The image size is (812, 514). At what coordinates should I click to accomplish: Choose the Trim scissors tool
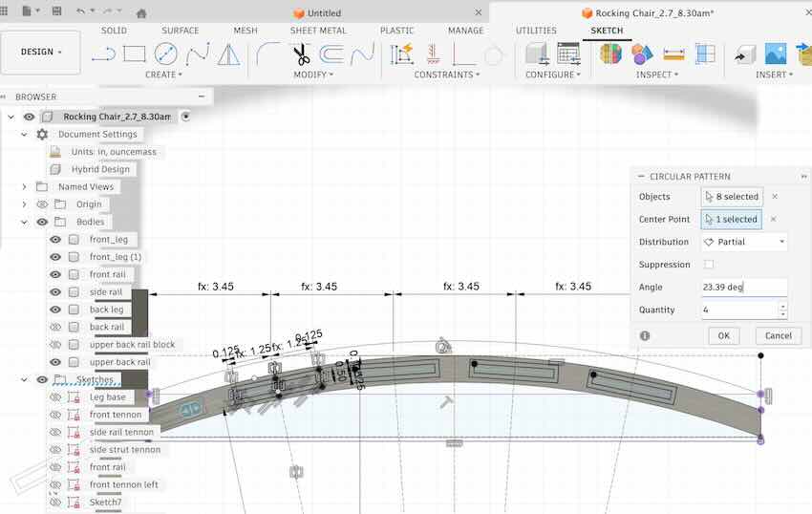click(301, 54)
